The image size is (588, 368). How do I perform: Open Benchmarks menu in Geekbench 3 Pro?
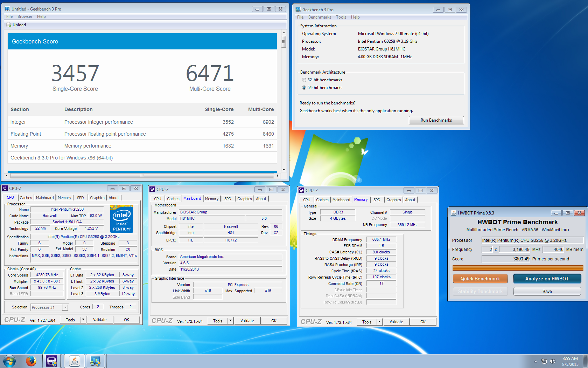click(320, 17)
